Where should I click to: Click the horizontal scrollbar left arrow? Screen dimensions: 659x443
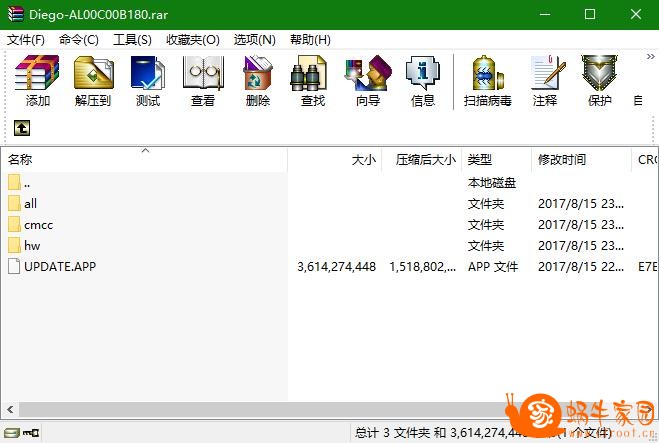click(x=10, y=409)
